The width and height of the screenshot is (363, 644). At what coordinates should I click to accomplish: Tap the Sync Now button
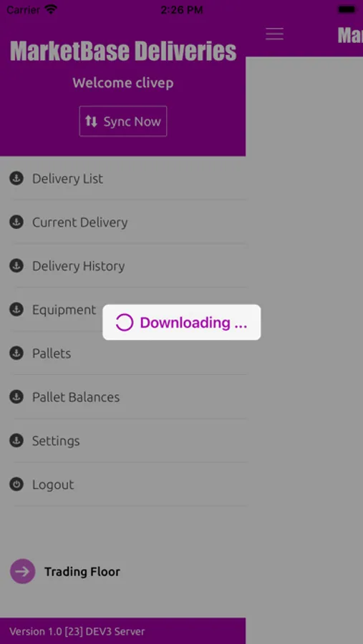click(x=123, y=121)
